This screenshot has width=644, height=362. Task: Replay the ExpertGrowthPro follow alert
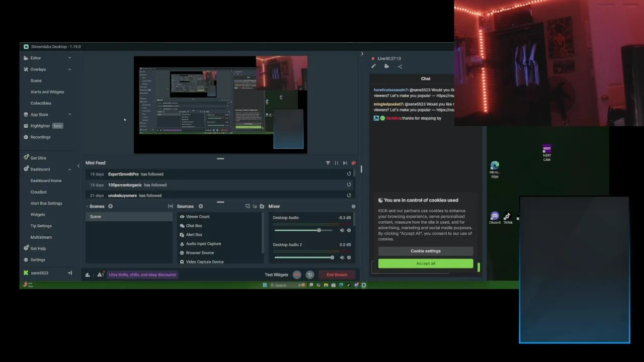[349, 174]
